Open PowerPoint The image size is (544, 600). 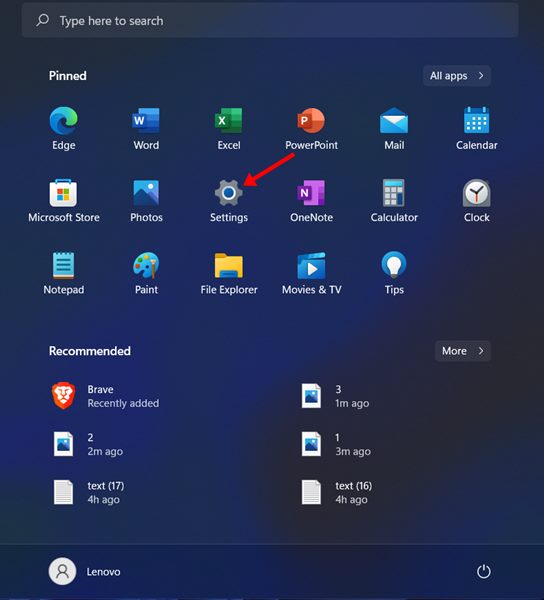pyautogui.click(x=311, y=129)
